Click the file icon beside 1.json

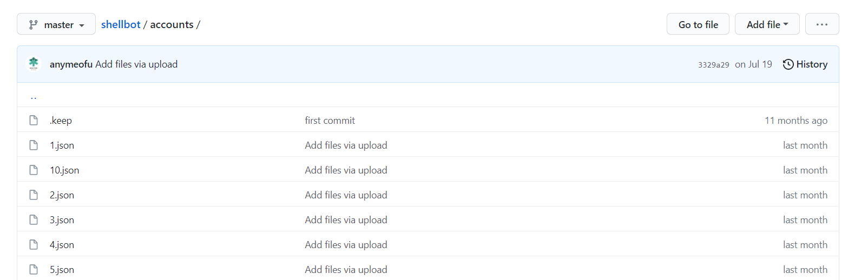click(x=34, y=145)
